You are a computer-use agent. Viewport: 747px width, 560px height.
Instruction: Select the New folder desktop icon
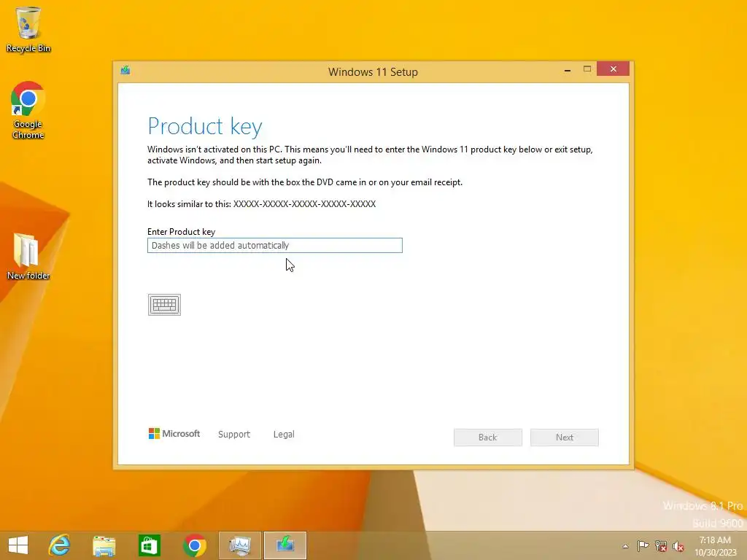(28, 256)
